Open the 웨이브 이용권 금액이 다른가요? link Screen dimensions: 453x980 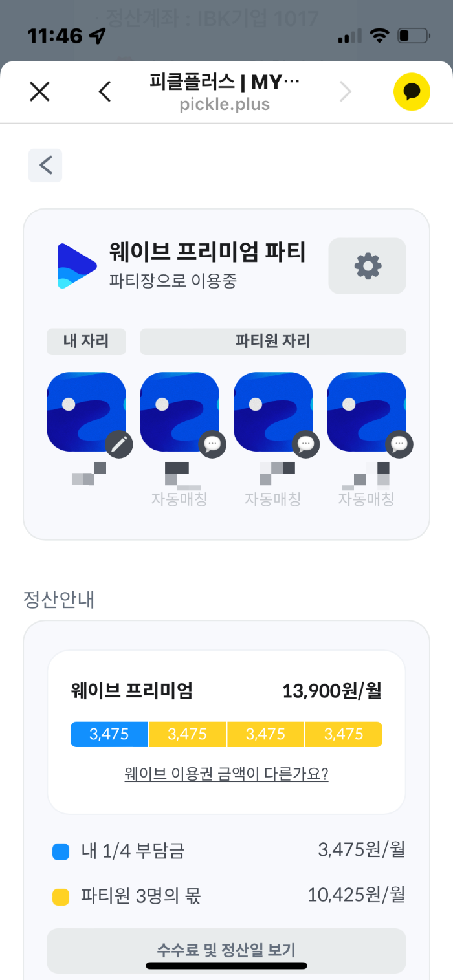coord(226,774)
